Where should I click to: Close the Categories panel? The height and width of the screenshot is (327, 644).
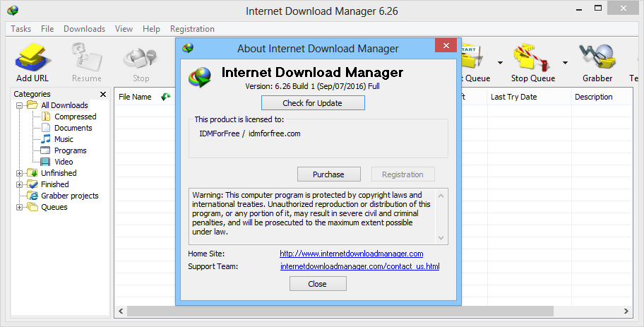[x=103, y=94]
